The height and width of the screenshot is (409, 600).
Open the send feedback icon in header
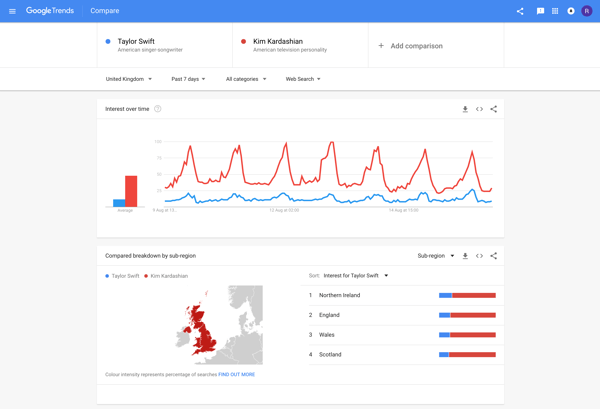[540, 11]
